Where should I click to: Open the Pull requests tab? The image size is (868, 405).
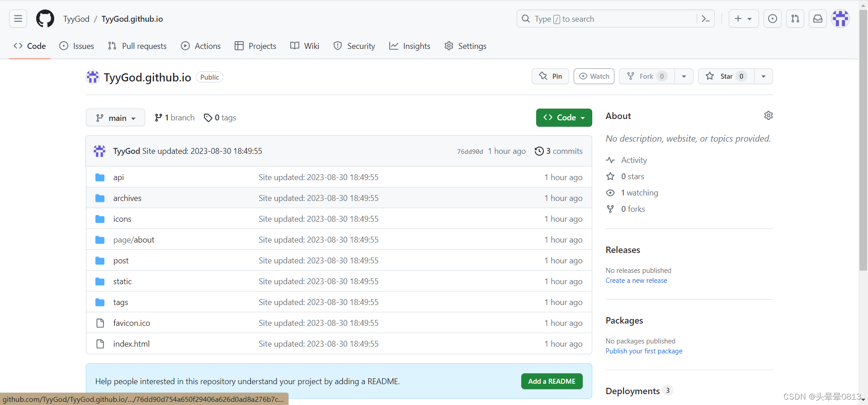tap(137, 46)
